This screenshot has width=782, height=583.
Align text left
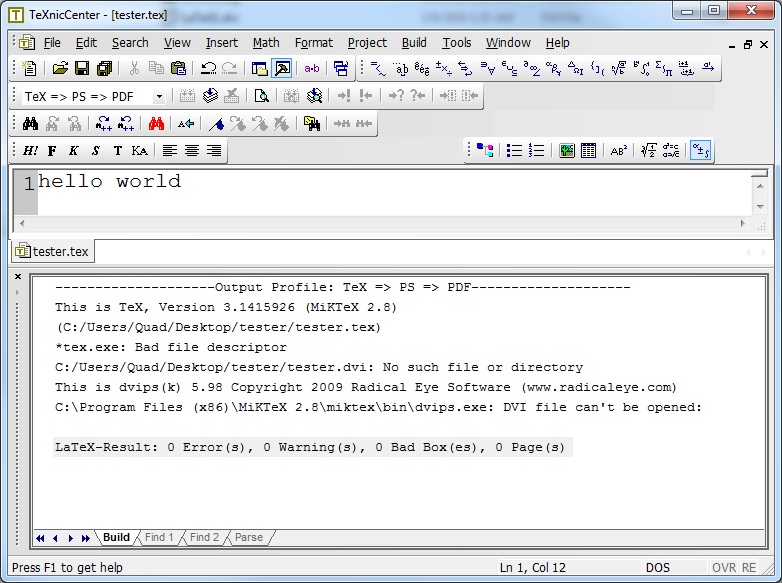pos(170,151)
